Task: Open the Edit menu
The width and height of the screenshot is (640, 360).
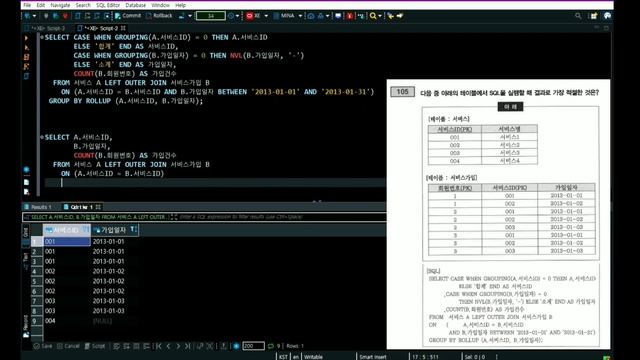Action: (41, 5)
